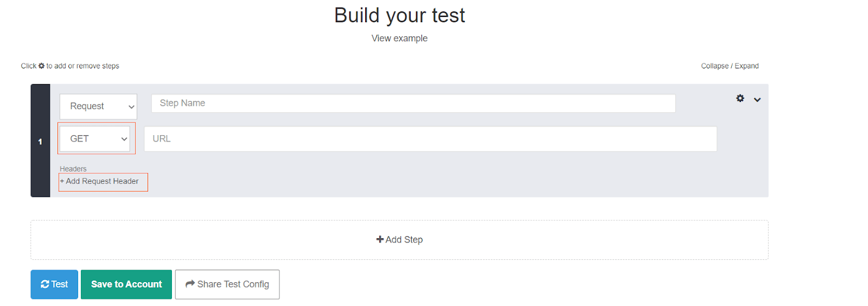Collapse step 1 using the chevron arrow
Screen dimensions: 868x306
(x=757, y=99)
